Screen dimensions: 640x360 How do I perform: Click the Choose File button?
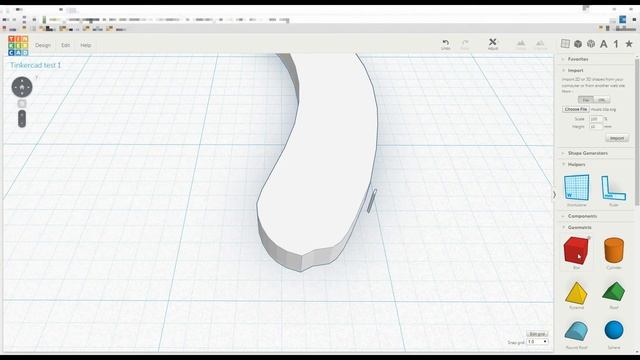point(576,109)
